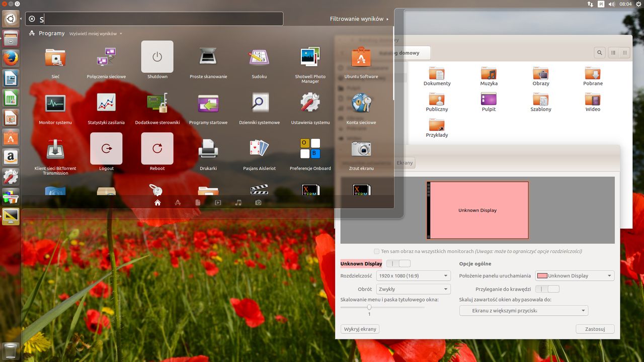The height and width of the screenshot is (362, 644).
Task: Open the Amazon launcher icon
Action: 11,157
